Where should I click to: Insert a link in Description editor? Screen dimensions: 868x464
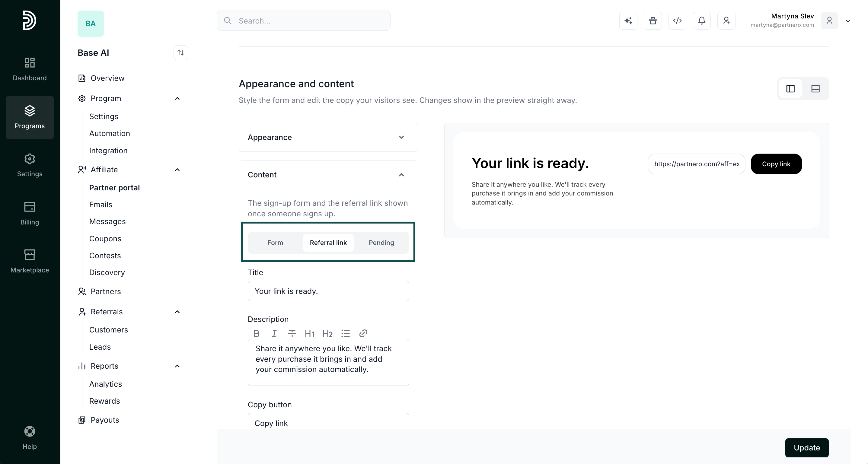363,333
